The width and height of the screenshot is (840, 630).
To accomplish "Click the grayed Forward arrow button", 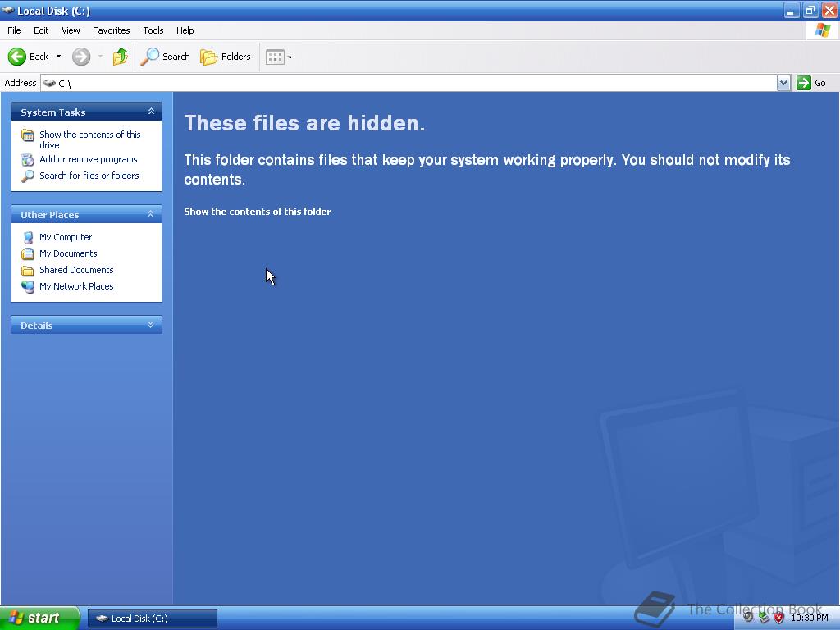I will (81, 57).
